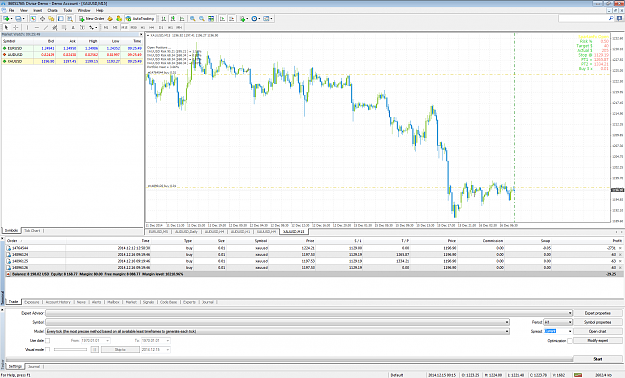Open the Profiles toolbar menu
625x378 pixels.
pyautogui.click(x=19, y=18)
